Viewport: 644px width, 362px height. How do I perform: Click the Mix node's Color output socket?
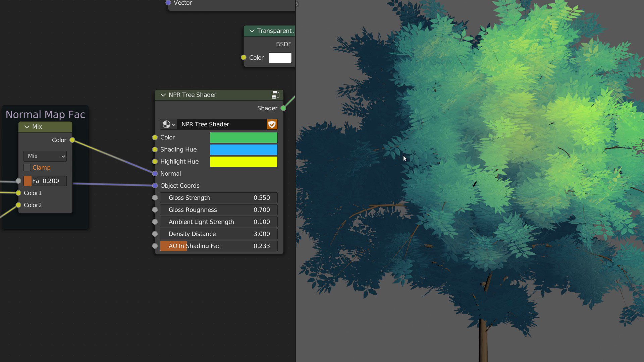click(72, 140)
